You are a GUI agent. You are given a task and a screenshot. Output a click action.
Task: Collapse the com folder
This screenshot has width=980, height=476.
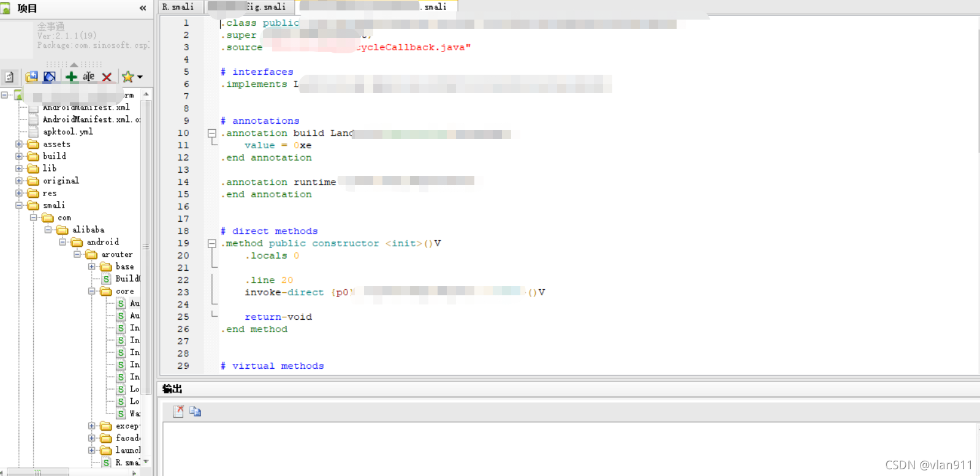[x=34, y=217]
